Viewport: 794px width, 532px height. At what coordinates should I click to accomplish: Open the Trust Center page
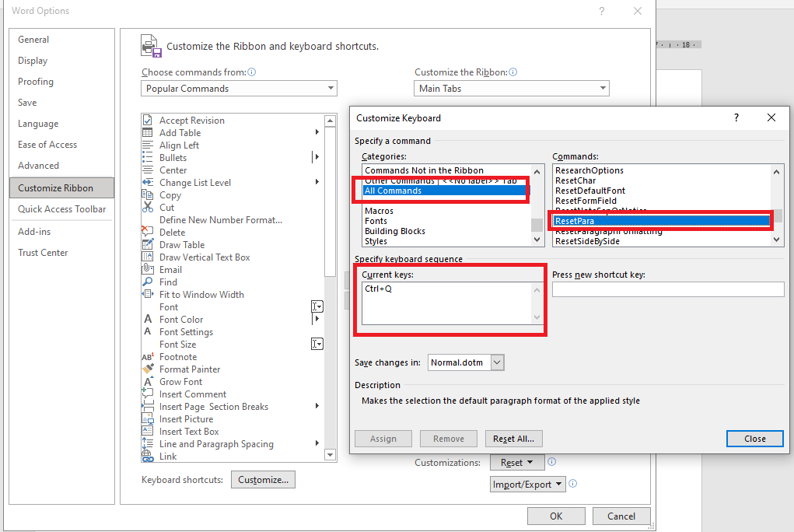click(43, 253)
